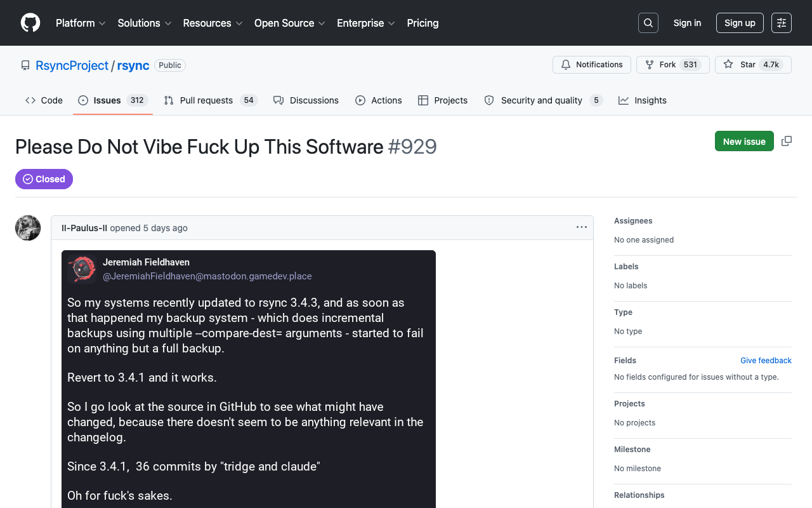
Task: Switch to the Insights tab
Action: click(643, 100)
